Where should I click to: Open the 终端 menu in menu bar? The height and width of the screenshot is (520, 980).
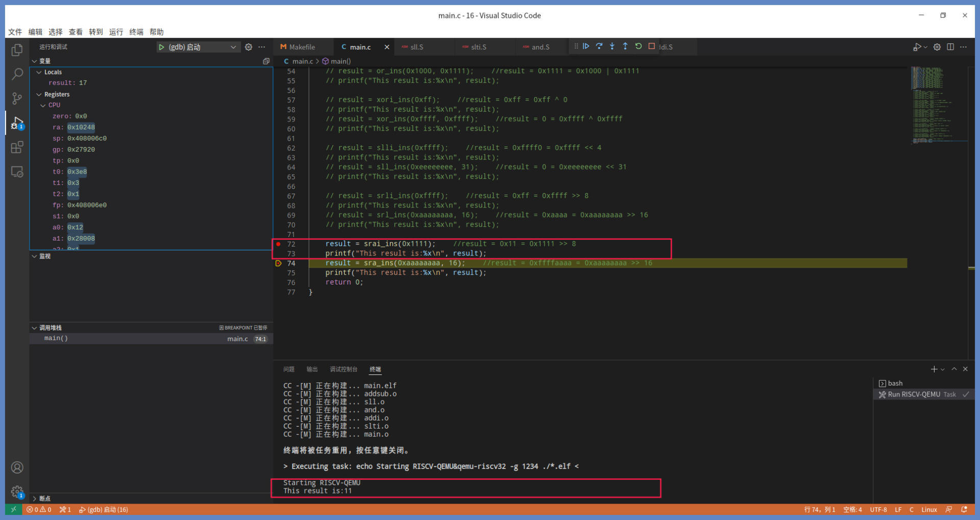point(136,32)
